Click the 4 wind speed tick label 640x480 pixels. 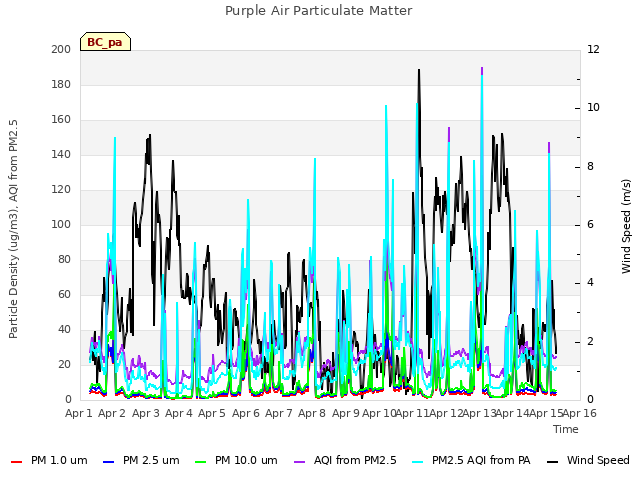pyautogui.click(x=590, y=283)
